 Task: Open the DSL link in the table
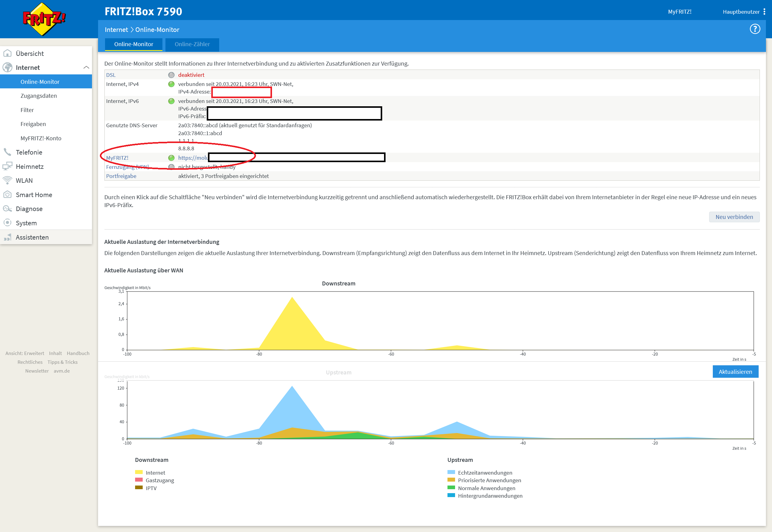coord(111,75)
